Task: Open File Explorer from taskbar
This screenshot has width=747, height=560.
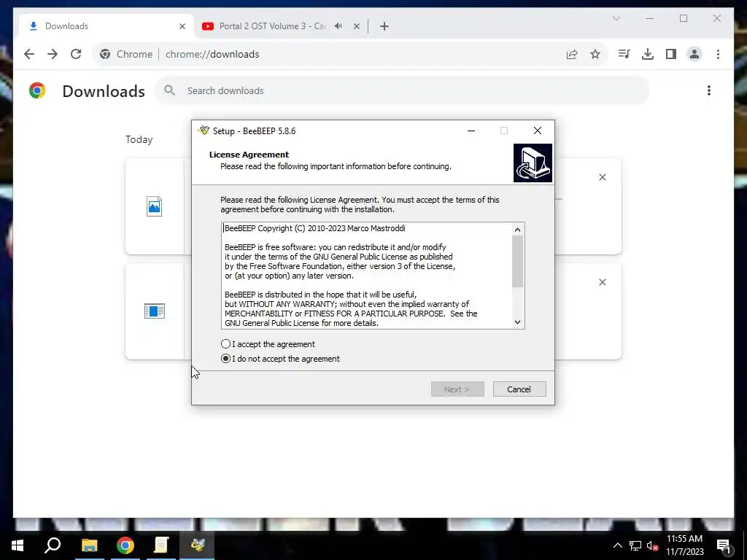Action: click(x=89, y=545)
